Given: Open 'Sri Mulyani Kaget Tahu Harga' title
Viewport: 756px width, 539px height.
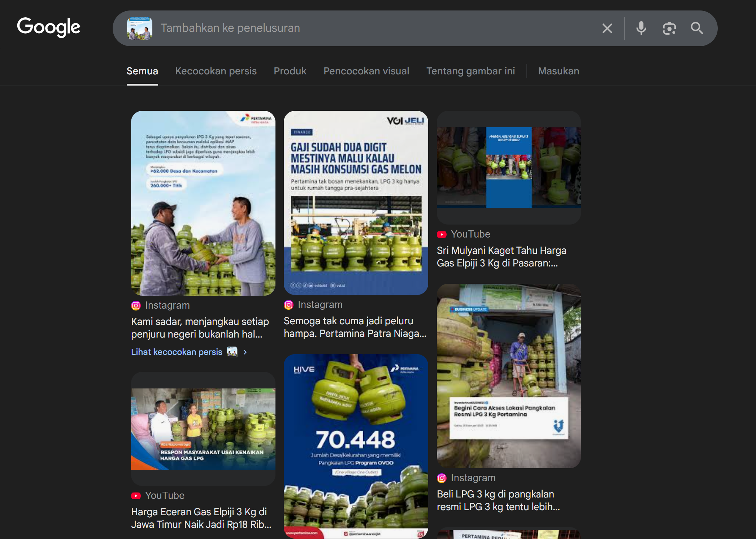Looking at the screenshot, I should (501, 257).
